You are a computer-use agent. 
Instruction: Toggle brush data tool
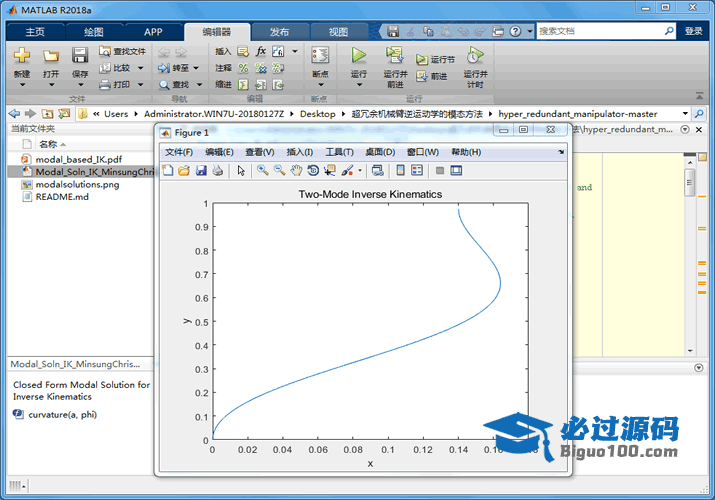[347, 170]
